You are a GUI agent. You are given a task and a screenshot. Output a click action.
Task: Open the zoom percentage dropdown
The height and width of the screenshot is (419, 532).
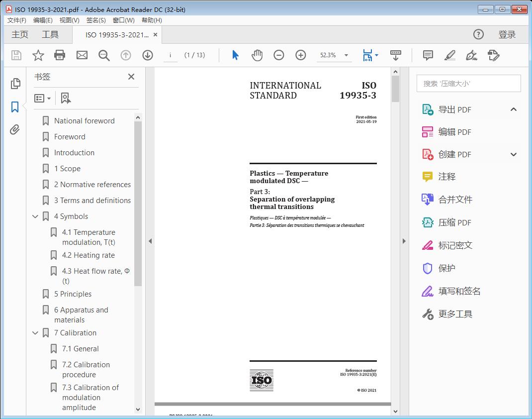click(346, 55)
